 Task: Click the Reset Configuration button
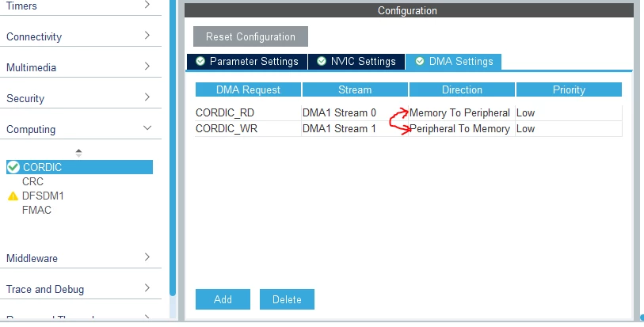coord(250,36)
